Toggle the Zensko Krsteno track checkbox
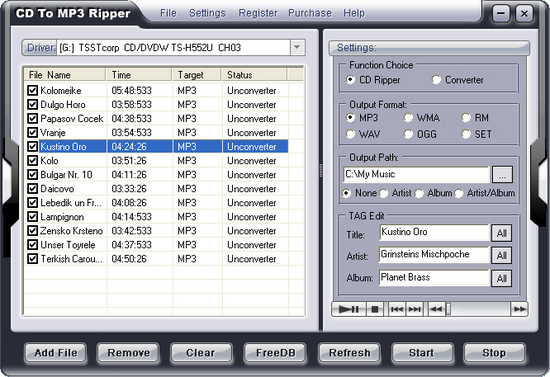550x377 pixels. pyautogui.click(x=33, y=231)
